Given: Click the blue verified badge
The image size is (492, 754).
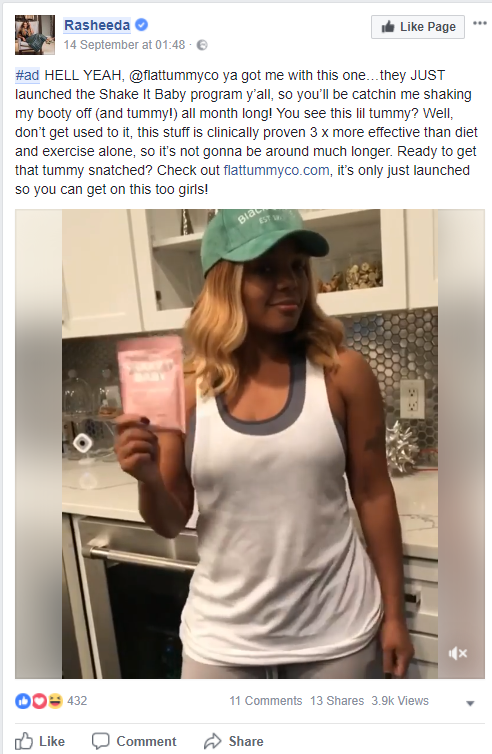Looking at the screenshot, I should tap(141, 25).
